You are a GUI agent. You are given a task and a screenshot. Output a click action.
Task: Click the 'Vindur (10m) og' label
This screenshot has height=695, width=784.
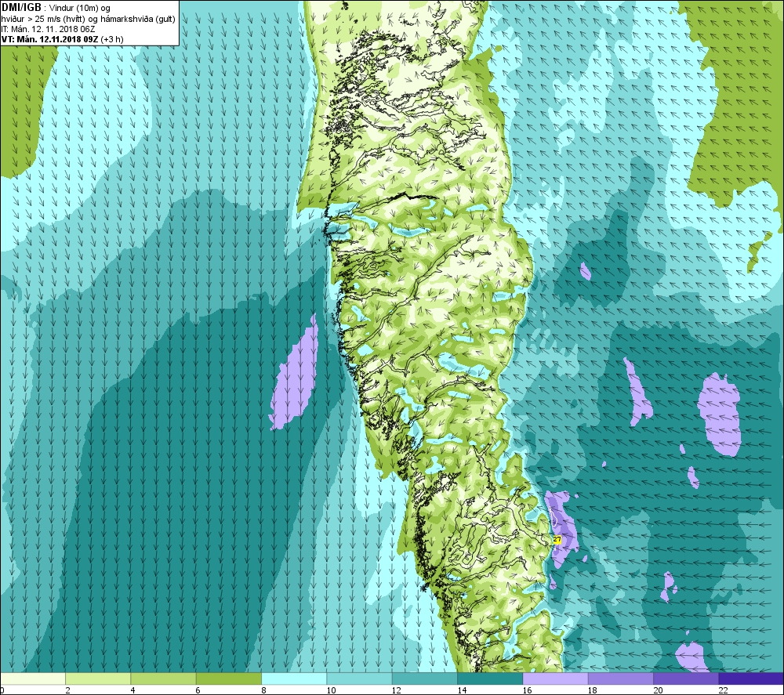click(79, 8)
